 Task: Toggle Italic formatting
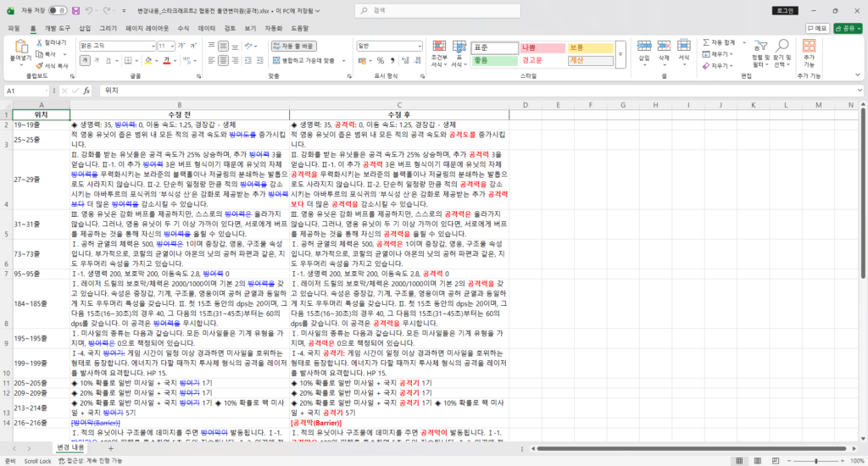click(x=97, y=60)
